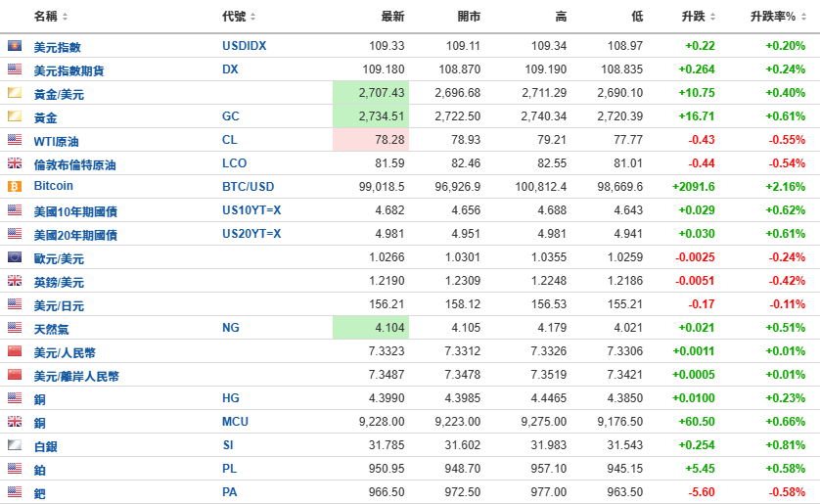This screenshot has width=820, height=504.
Task: Click the EU flag icon beside 歐元/美元
Action: click(x=14, y=257)
